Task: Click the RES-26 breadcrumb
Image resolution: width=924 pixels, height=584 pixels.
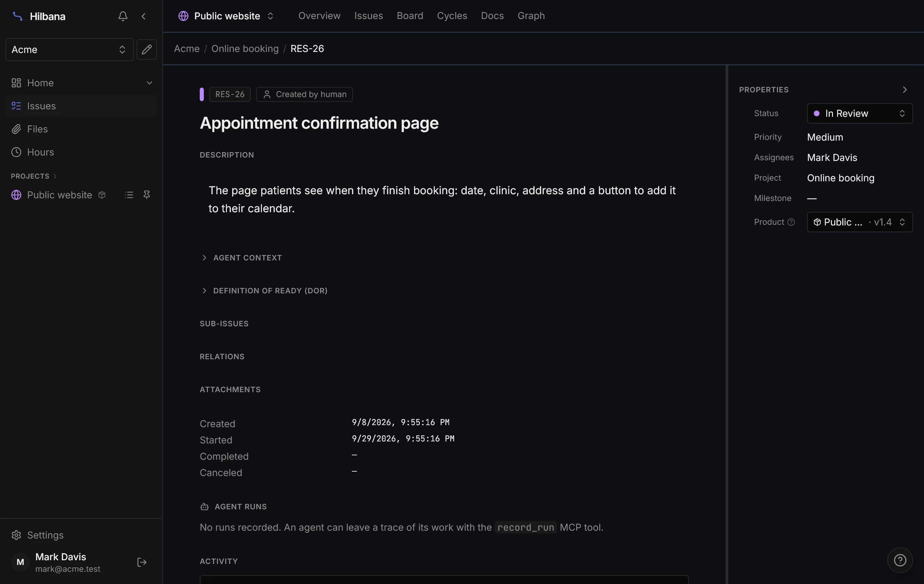Action: (x=307, y=49)
